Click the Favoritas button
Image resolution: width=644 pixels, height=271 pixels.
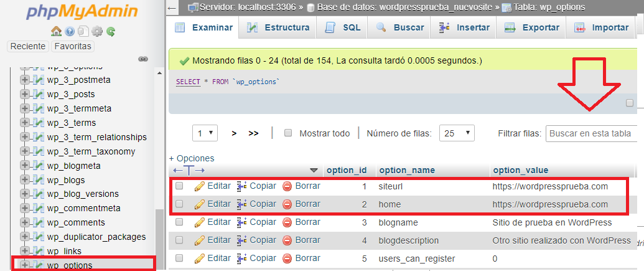click(x=73, y=47)
